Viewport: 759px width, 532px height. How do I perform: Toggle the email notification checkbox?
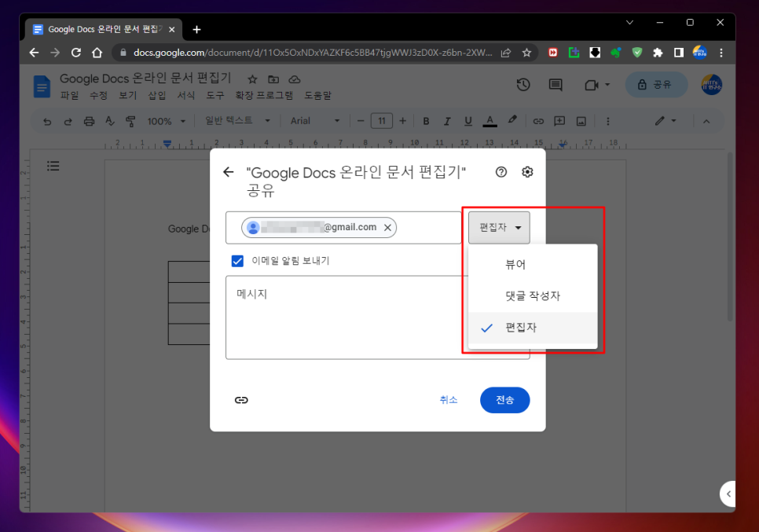pyautogui.click(x=237, y=261)
